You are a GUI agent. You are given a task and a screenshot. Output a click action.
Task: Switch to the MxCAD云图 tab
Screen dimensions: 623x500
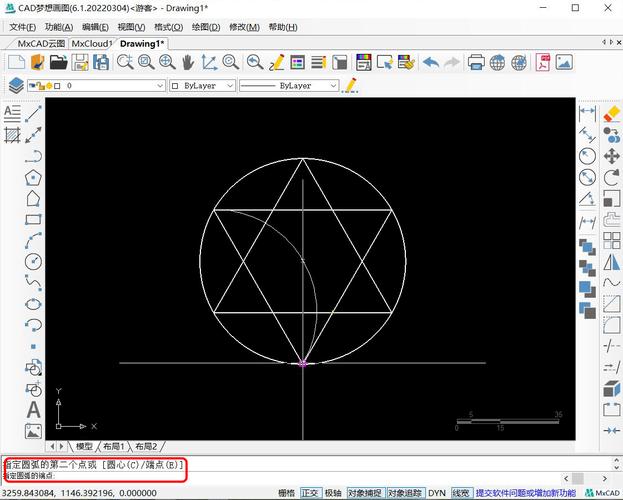pyautogui.click(x=41, y=44)
